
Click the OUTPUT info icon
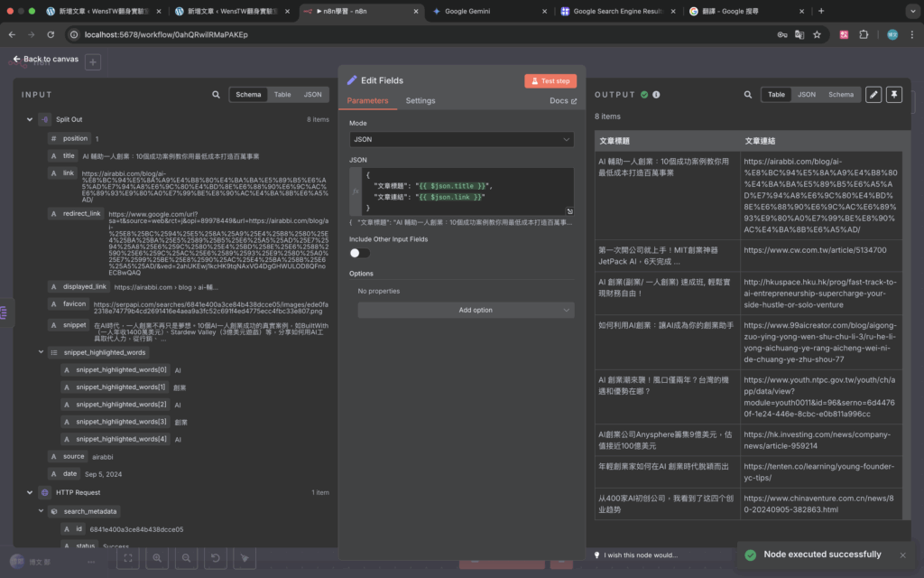(656, 94)
